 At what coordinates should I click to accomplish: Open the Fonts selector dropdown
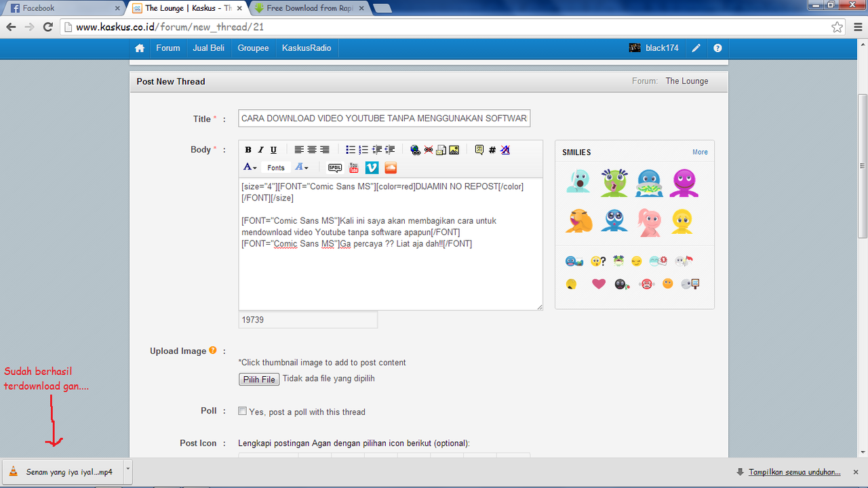pos(276,167)
